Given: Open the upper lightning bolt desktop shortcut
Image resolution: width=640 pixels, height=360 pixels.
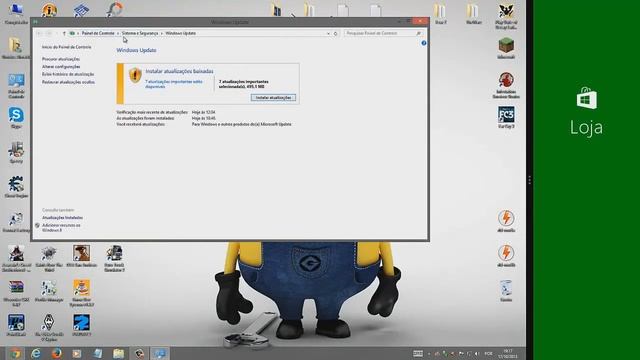Looking at the screenshot, I should pyautogui.click(x=506, y=221).
